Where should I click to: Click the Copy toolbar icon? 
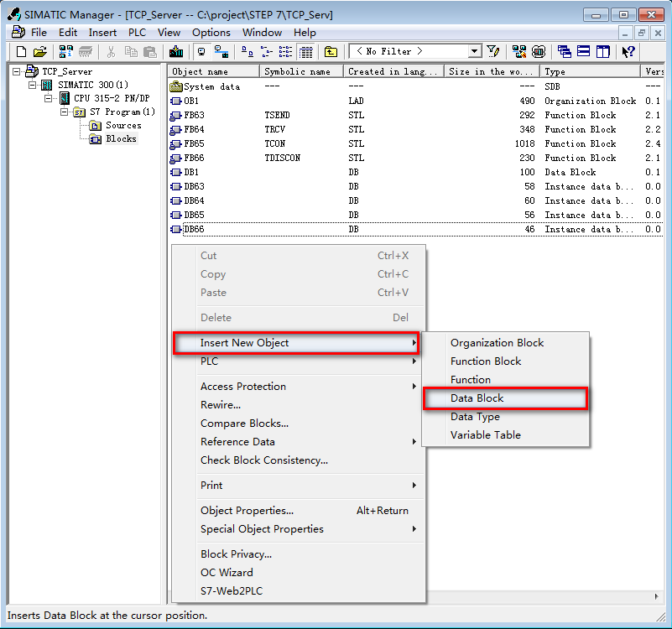[x=131, y=52]
